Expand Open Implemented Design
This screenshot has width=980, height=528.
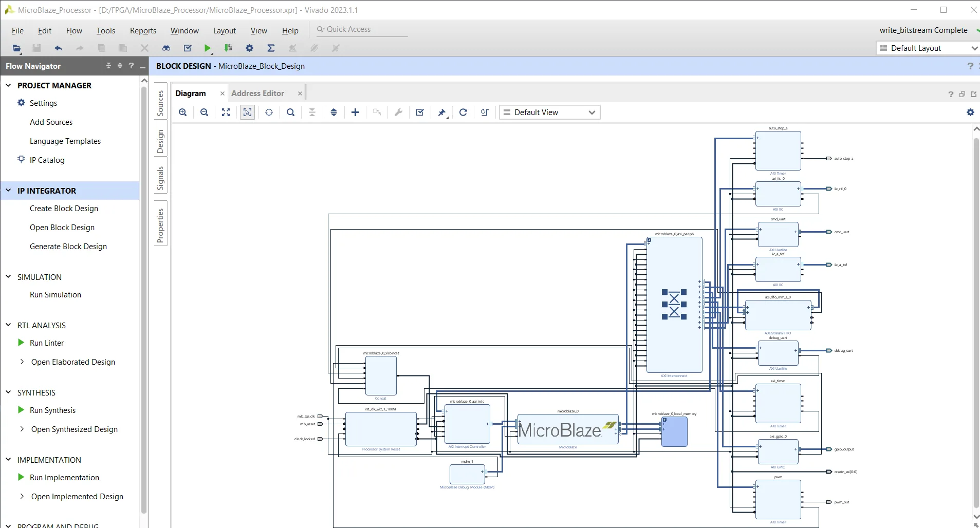point(22,497)
